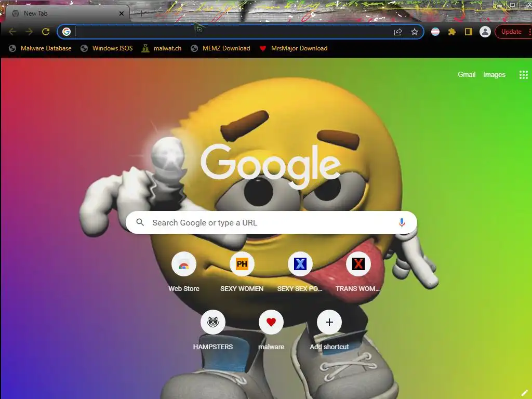
Task: Click the Google logo
Action: (270, 166)
